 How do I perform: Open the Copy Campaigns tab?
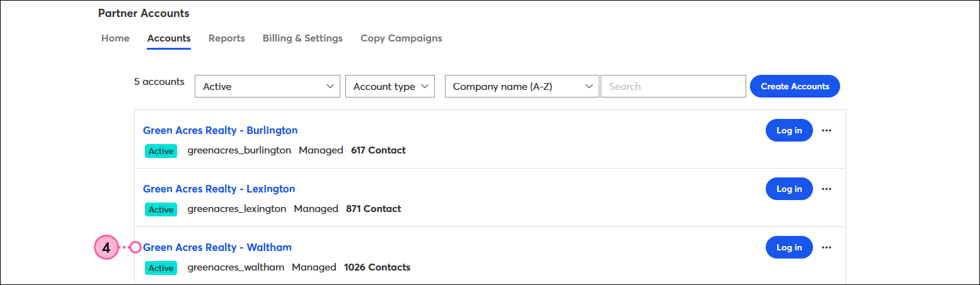pos(401,38)
